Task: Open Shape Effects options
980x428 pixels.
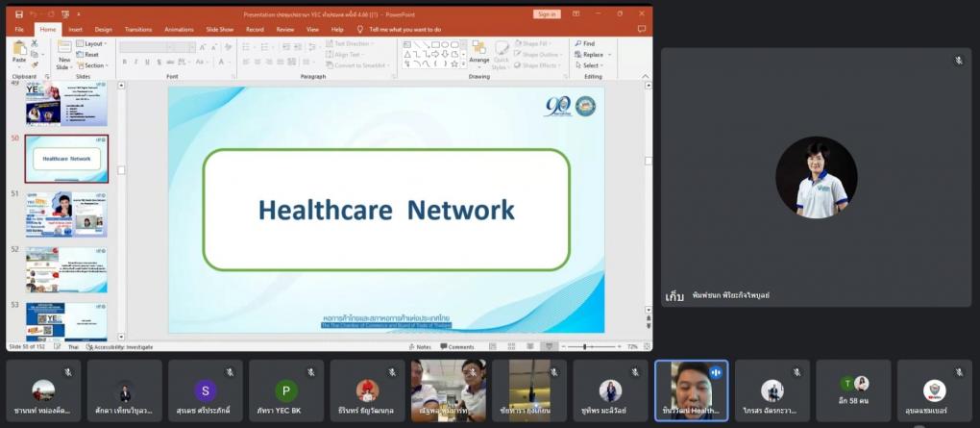Action: (x=536, y=65)
